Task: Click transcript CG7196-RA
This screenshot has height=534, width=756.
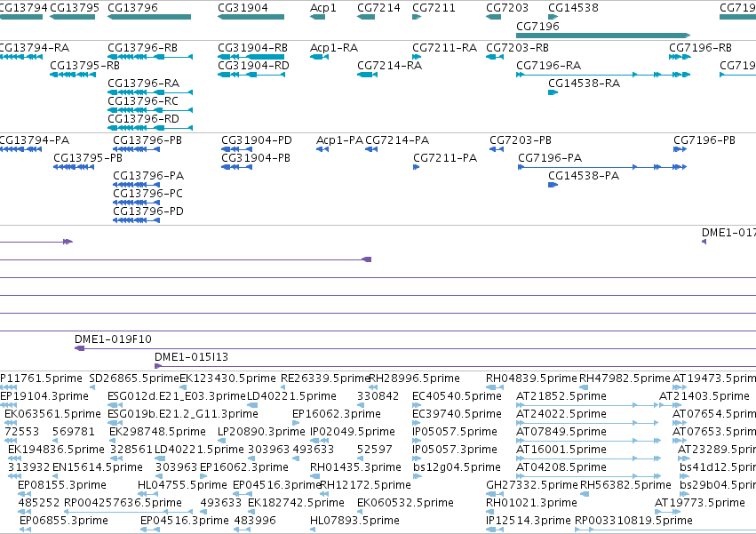Action: (x=603, y=75)
